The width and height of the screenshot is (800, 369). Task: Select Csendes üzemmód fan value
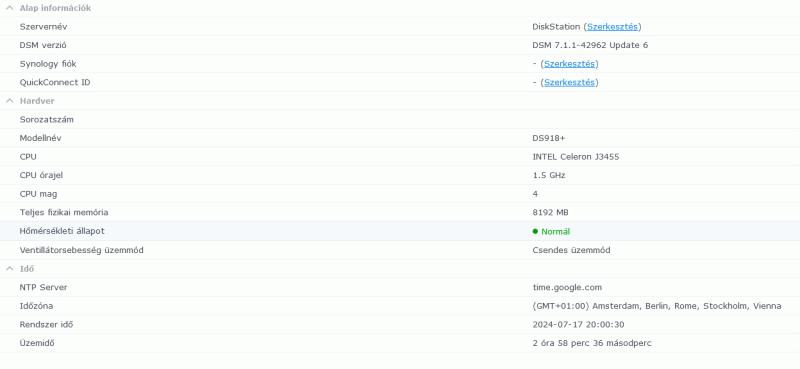(571, 251)
